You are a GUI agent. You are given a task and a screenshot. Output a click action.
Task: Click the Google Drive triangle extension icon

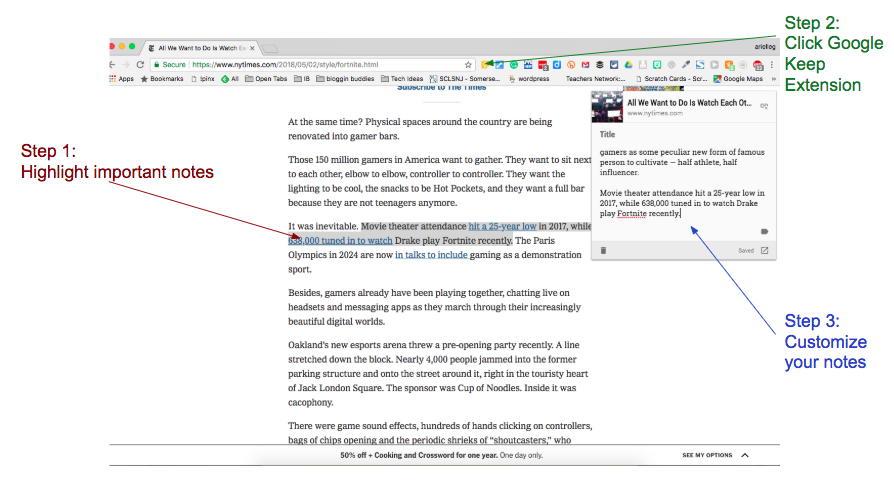[x=628, y=65]
